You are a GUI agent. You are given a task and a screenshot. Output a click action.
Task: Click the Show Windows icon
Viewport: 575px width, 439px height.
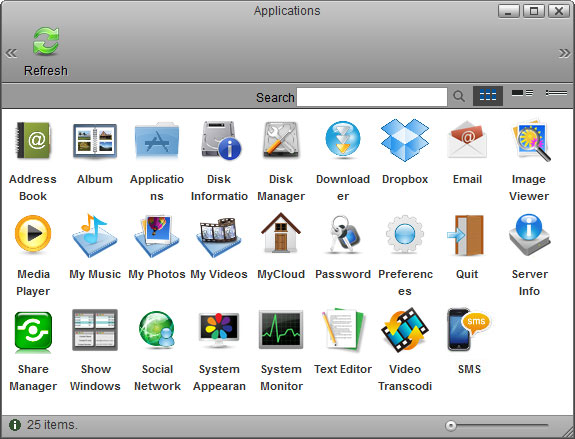coord(95,330)
